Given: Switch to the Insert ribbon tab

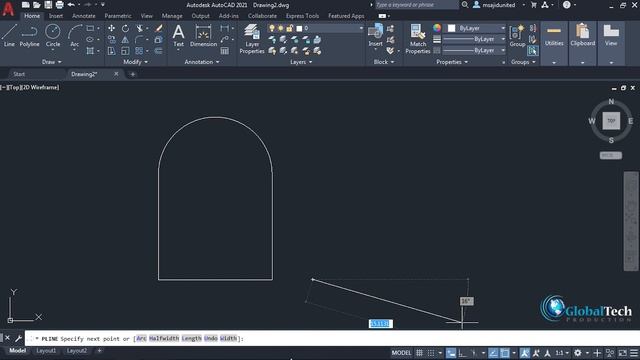Looking at the screenshot, I should [56, 16].
